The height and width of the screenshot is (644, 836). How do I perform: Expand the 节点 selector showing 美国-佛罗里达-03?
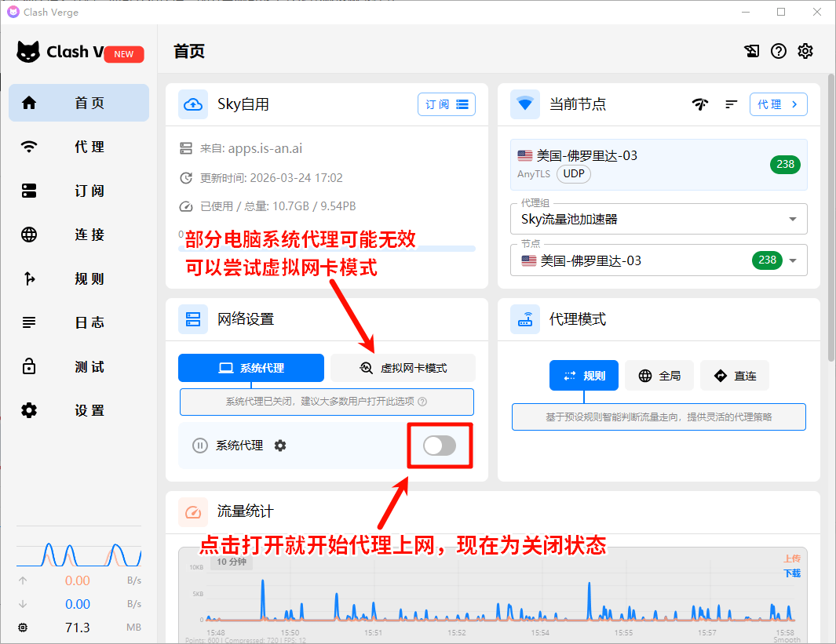point(658,260)
